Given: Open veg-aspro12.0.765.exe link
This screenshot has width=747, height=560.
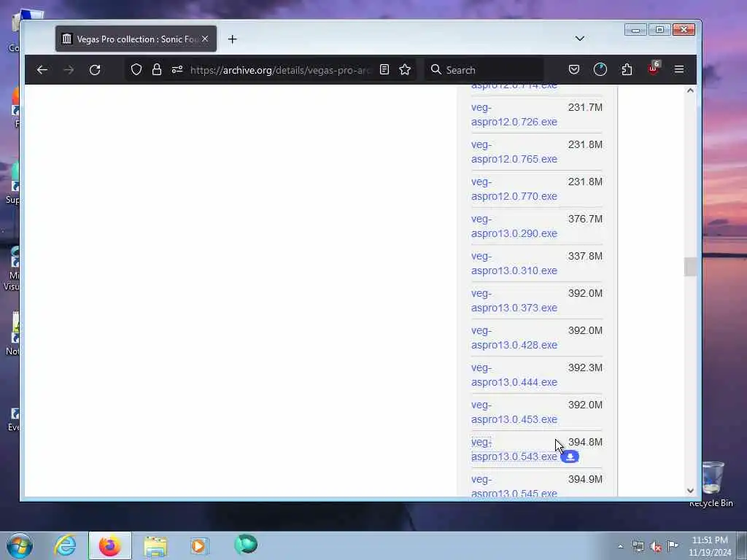Looking at the screenshot, I should 514,152.
